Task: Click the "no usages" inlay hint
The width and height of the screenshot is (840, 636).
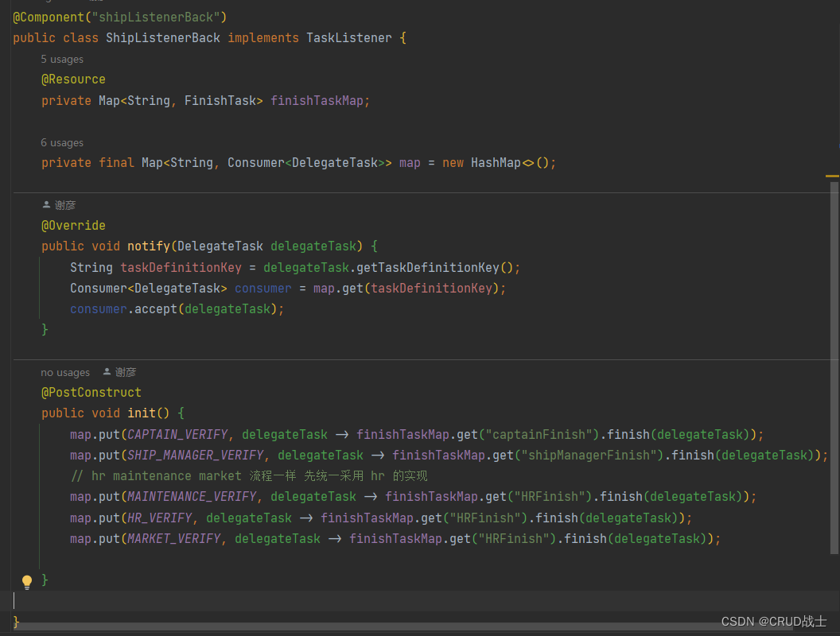Action: [x=65, y=372]
